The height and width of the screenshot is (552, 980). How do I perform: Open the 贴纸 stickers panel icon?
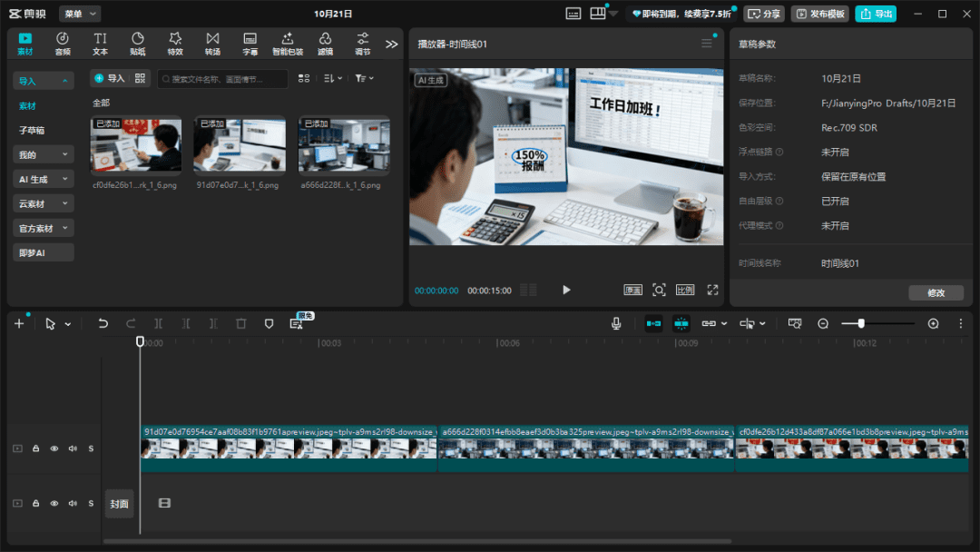(x=138, y=44)
